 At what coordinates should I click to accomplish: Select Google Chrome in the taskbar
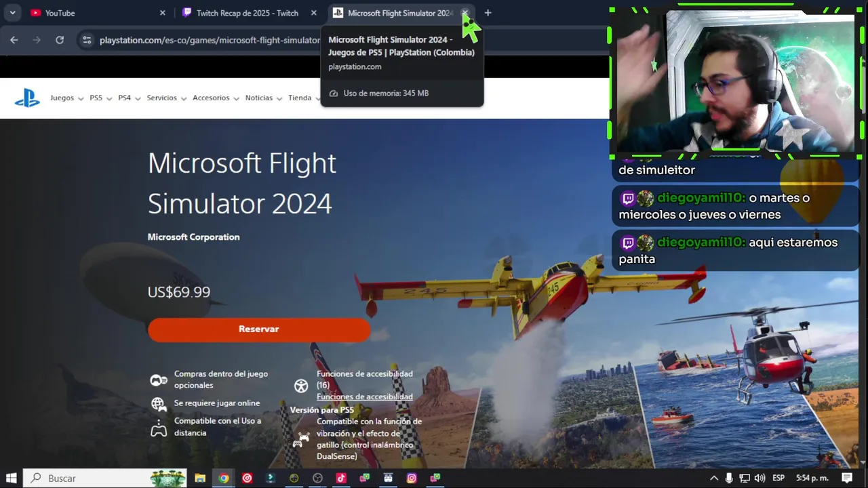224,478
